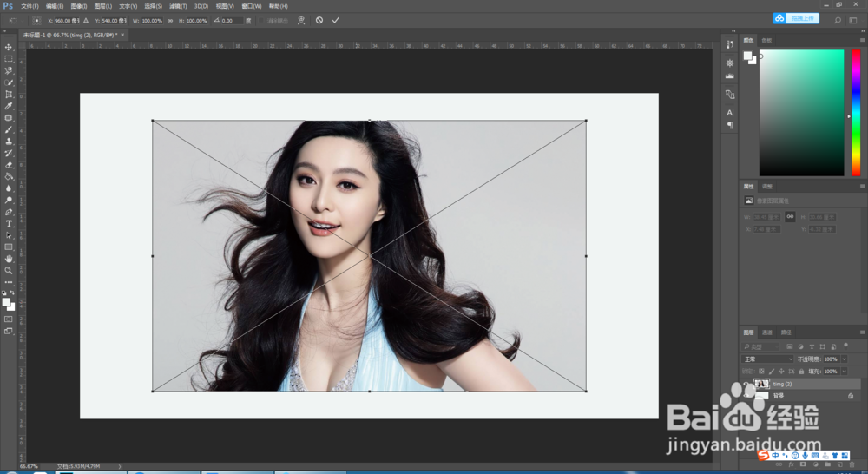Select the Zoom tool
The width and height of the screenshot is (868, 474).
point(9,271)
